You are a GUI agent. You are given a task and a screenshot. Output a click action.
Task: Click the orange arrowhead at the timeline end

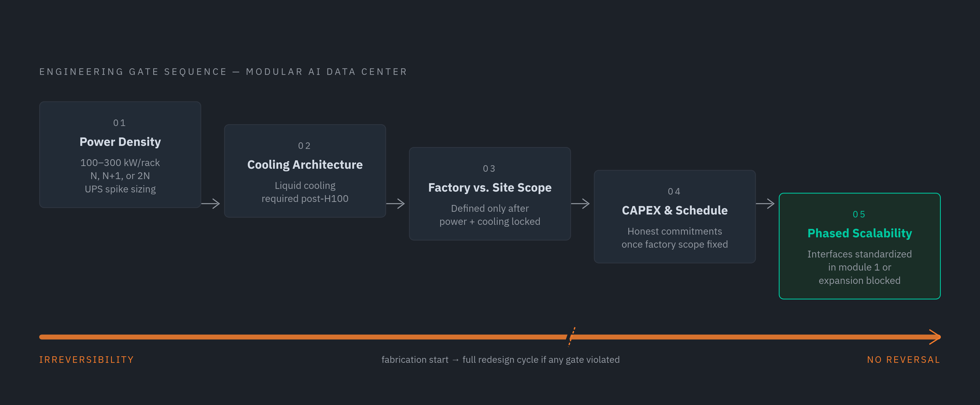(935, 337)
